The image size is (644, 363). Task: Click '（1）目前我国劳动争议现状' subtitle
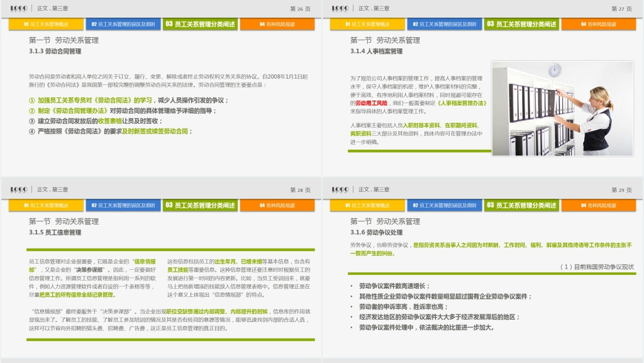pos(596,267)
